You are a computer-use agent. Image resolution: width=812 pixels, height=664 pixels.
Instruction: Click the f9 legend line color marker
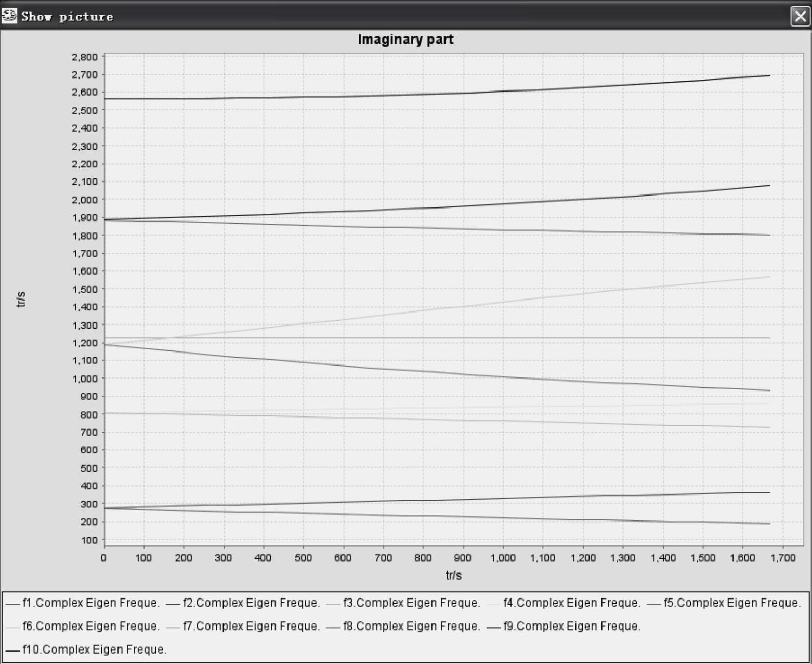pos(493,627)
